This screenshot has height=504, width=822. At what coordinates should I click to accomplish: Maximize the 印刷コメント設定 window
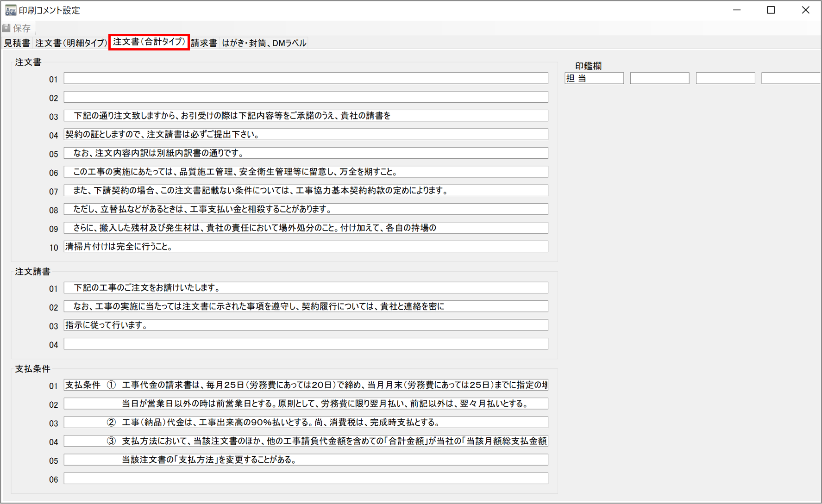771,10
